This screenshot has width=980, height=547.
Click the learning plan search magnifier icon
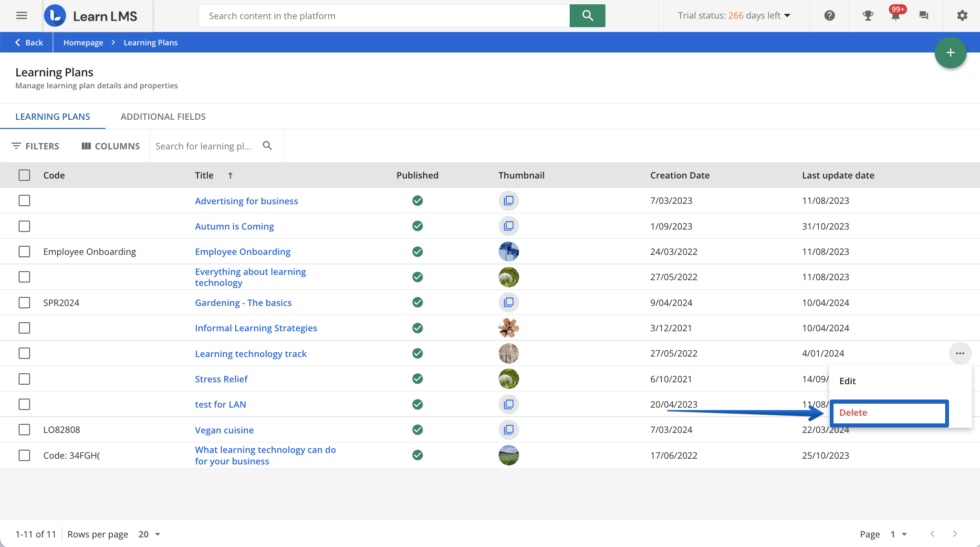(x=267, y=146)
